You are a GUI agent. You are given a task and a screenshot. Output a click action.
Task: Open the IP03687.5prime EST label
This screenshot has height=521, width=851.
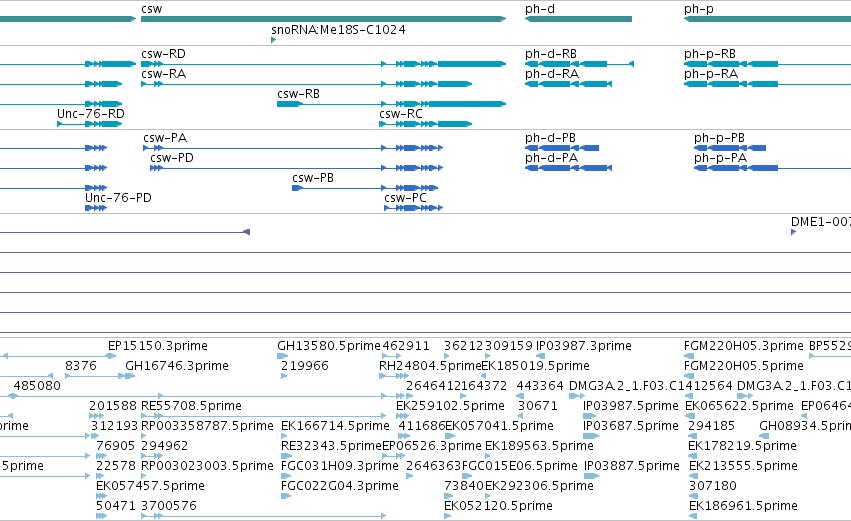click(631, 427)
